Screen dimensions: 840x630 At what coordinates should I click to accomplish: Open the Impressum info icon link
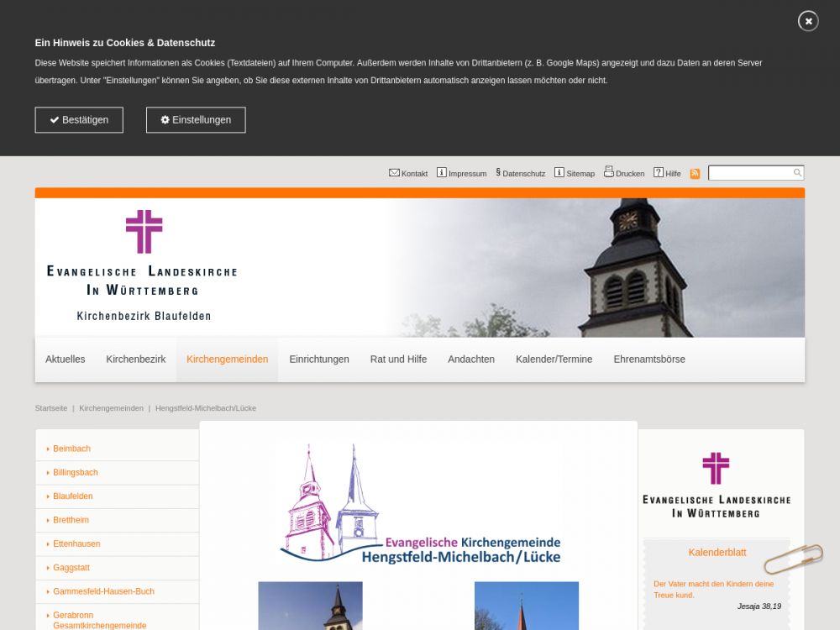442,173
